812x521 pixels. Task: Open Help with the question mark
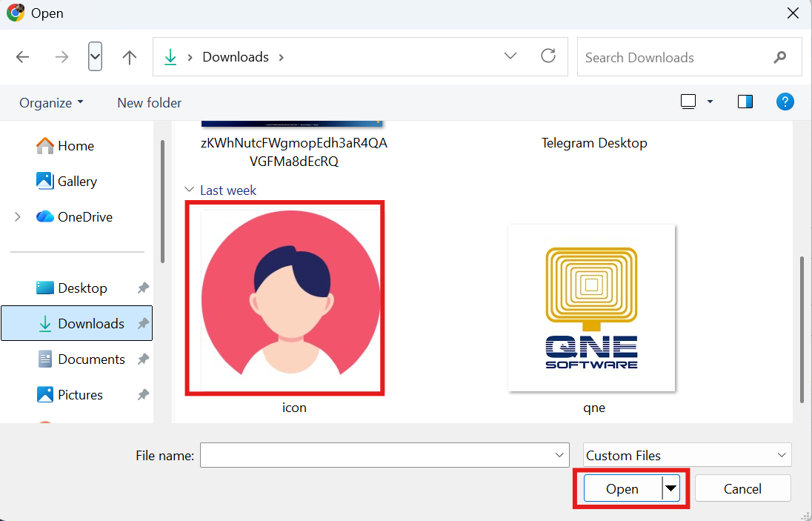[x=785, y=102]
